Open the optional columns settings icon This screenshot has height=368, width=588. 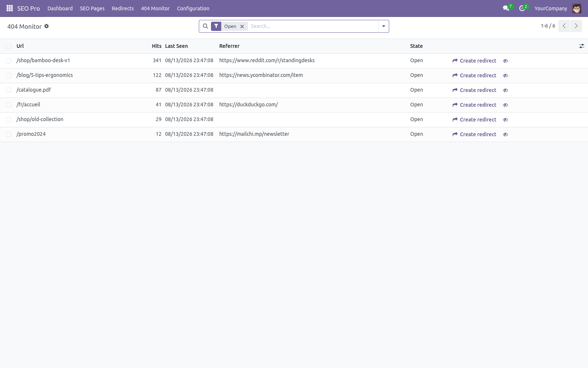[x=581, y=46]
